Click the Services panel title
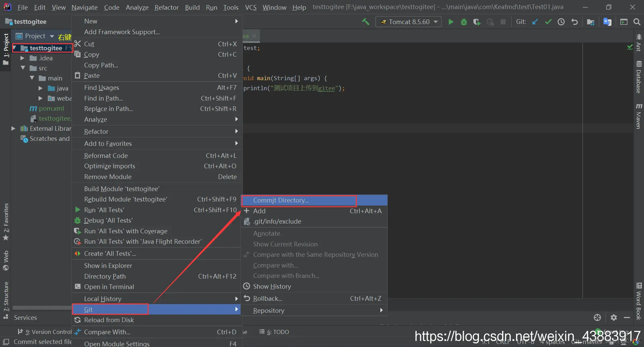The width and height of the screenshot is (644, 347). click(25, 317)
